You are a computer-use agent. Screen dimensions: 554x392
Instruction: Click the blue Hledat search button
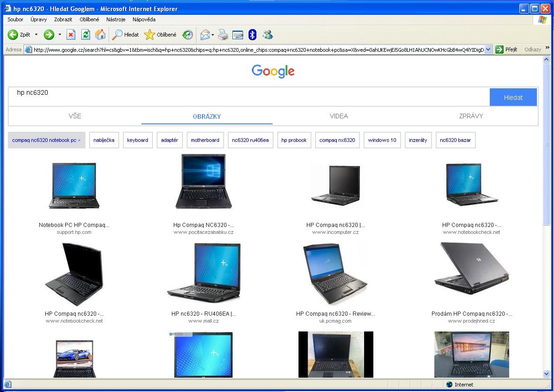pyautogui.click(x=513, y=97)
